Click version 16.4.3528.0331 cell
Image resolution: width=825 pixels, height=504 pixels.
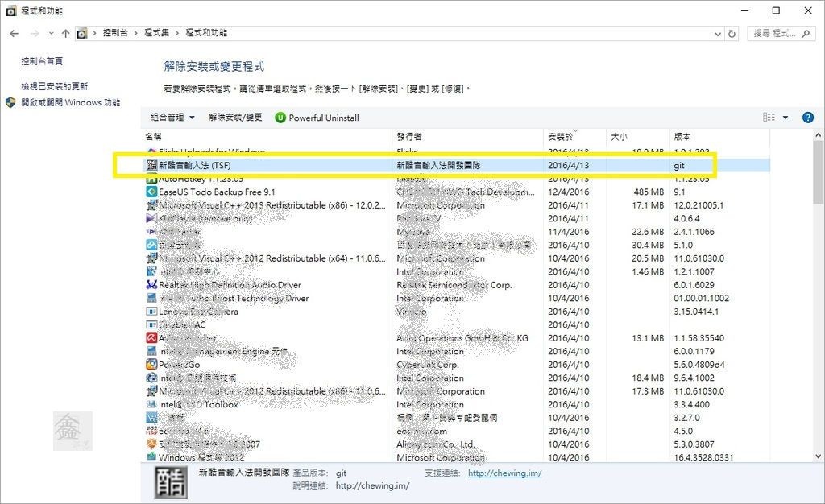pyautogui.click(x=703, y=457)
